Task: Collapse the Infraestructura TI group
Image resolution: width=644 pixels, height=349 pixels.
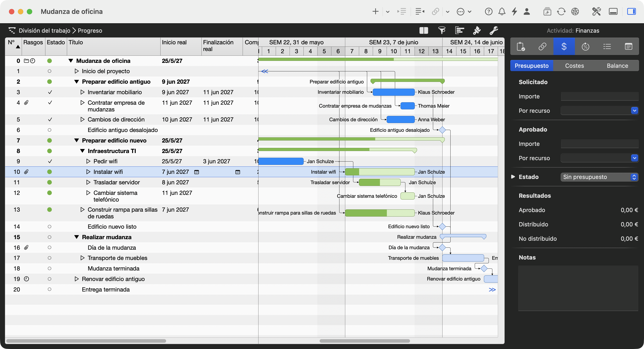Action: pos(82,151)
